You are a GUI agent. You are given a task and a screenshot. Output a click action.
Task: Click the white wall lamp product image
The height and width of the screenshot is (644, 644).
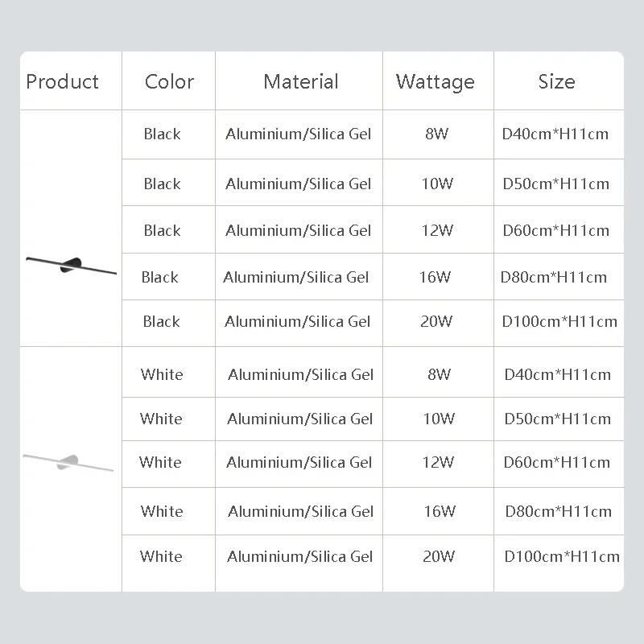pos(68,462)
